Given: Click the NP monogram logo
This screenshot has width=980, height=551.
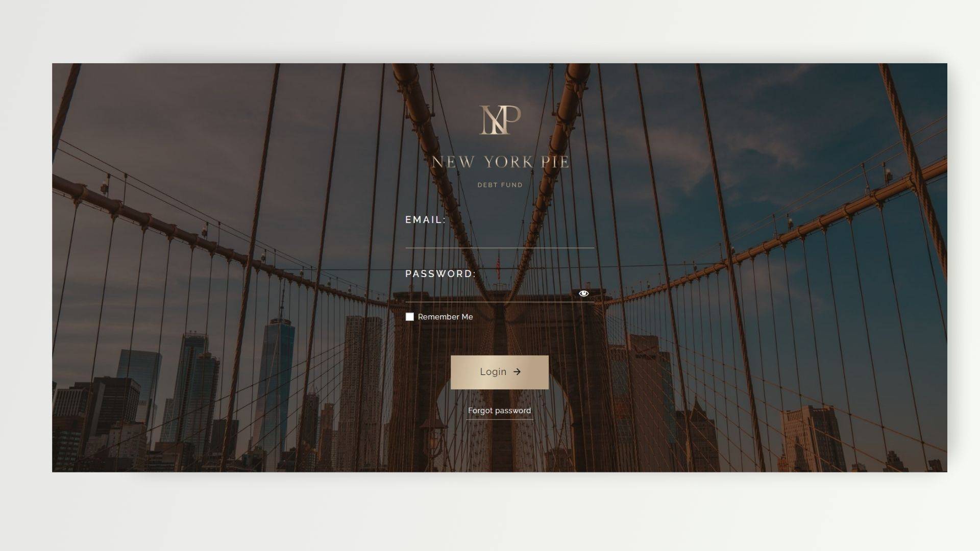Looking at the screenshot, I should tap(500, 120).
